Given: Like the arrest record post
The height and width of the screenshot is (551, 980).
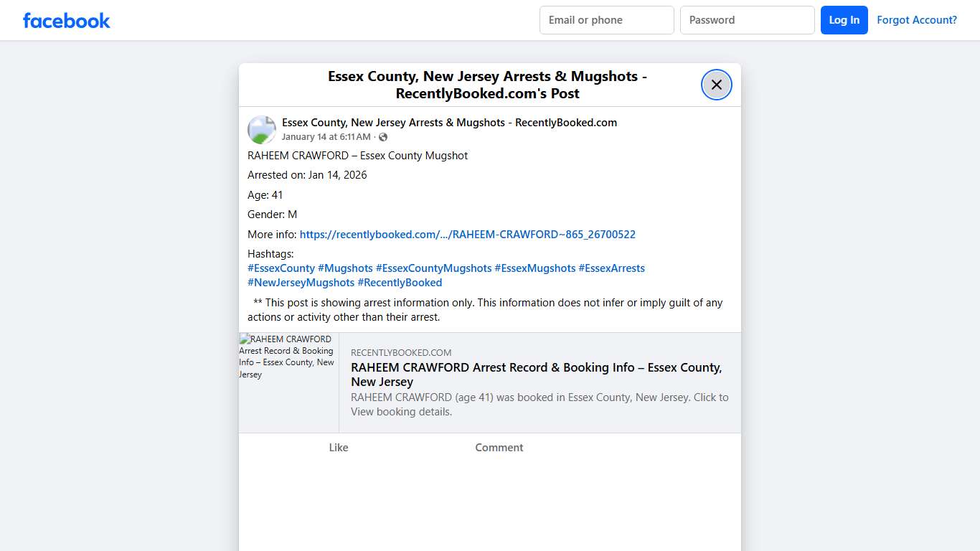Looking at the screenshot, I should pyautogui.click(x=338, y=448).
